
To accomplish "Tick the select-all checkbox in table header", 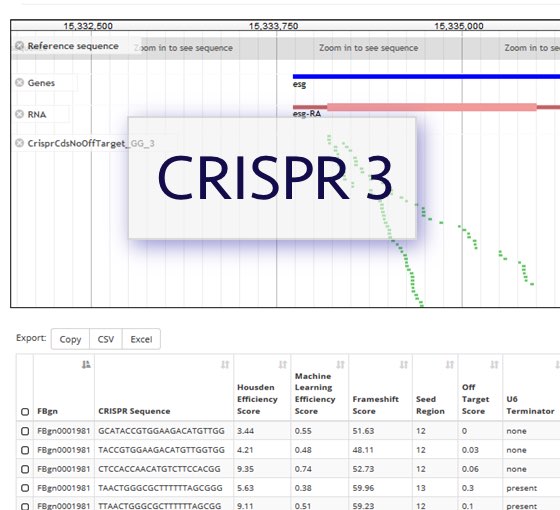I will (25, 412).
